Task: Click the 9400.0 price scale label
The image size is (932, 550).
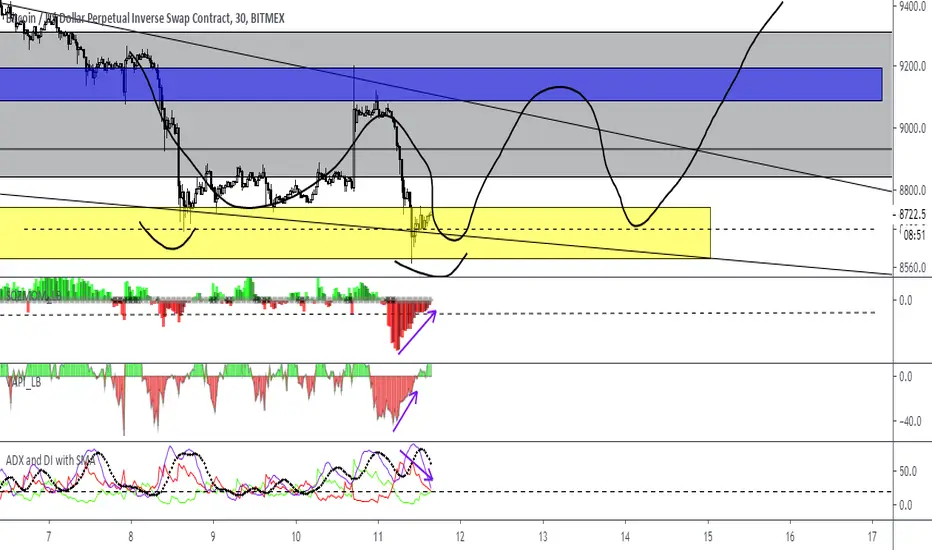Action: (x=912, y=7)
